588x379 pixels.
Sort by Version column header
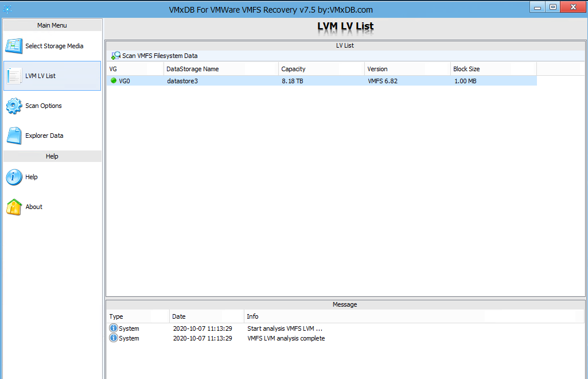407,69
